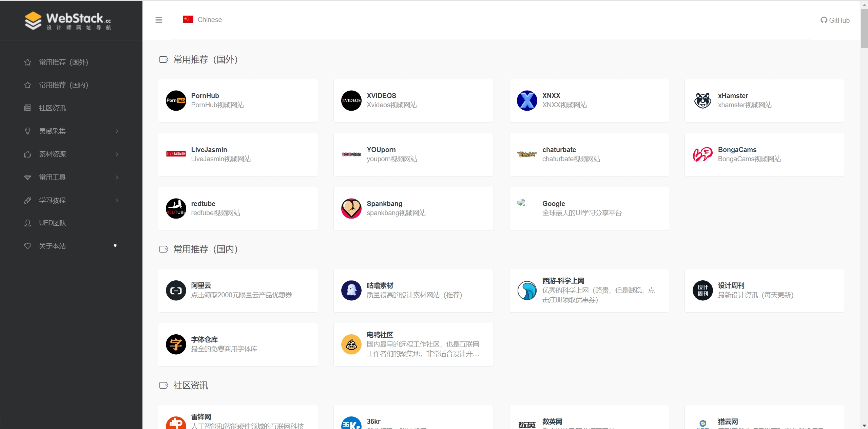
Task: Expand the 学习教程 submenu chevron
Action: 117,200
